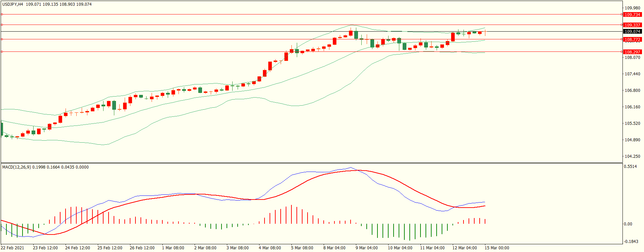Select the 108.297 horizontal line's left handle

(2, 51)
